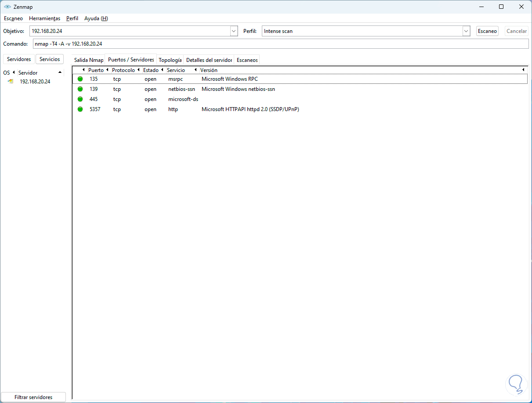The width and height of the screenshot is (532, 403).
Task: Click the green open-state icon for port 5357
Action: 80,109
